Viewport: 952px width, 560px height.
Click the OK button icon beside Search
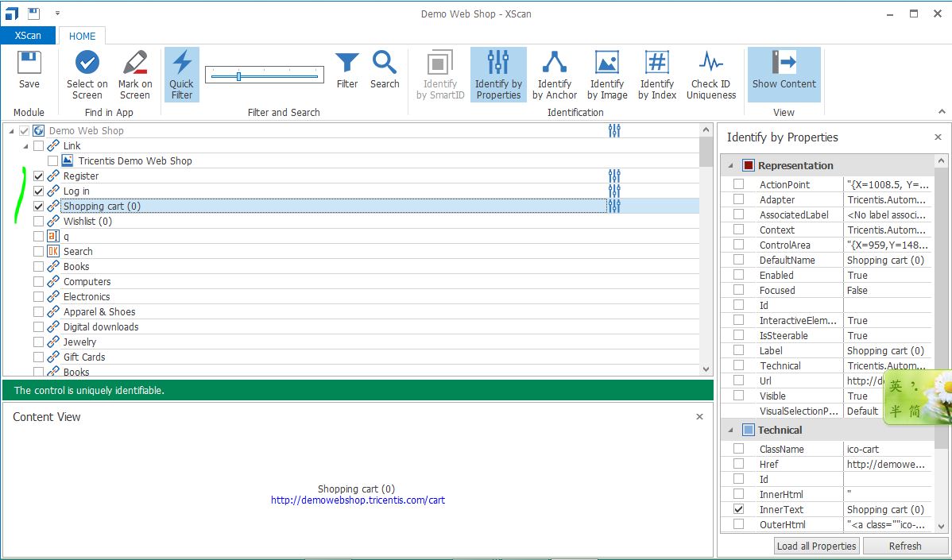[x=53, y=251]
